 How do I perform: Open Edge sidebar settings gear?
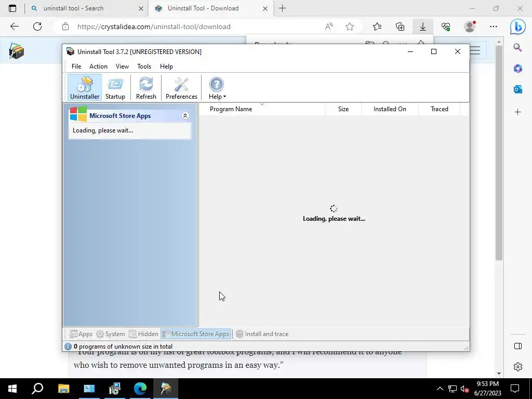[x=518, y=367]
